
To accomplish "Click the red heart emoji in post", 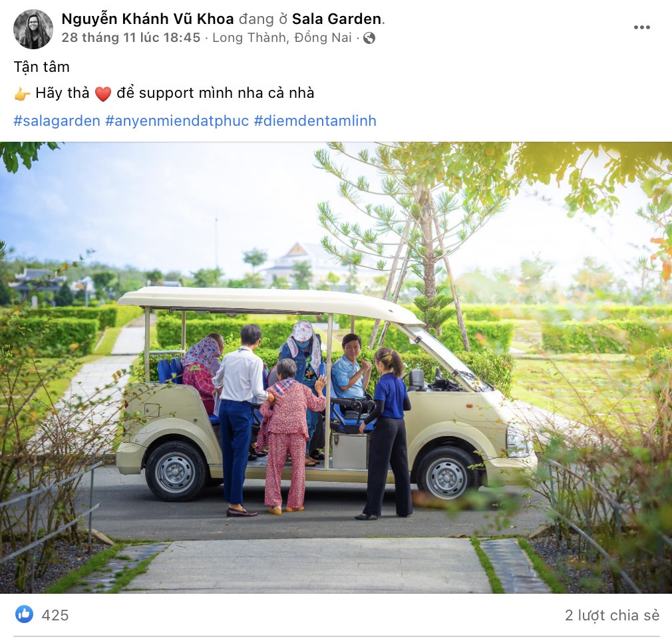I will pyautogui.click(x=103, y=93).
